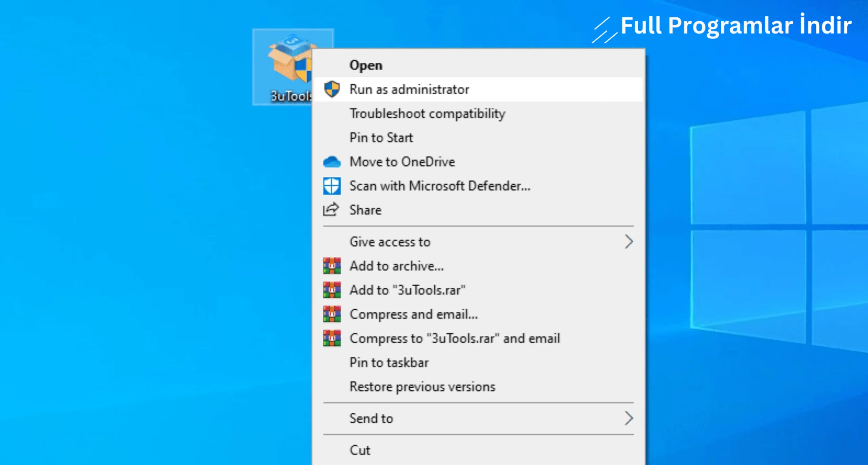Choose Add to "3uTools.rar" entry
Viewport: 868px width, 465px height.
click(x=478, y=290)
